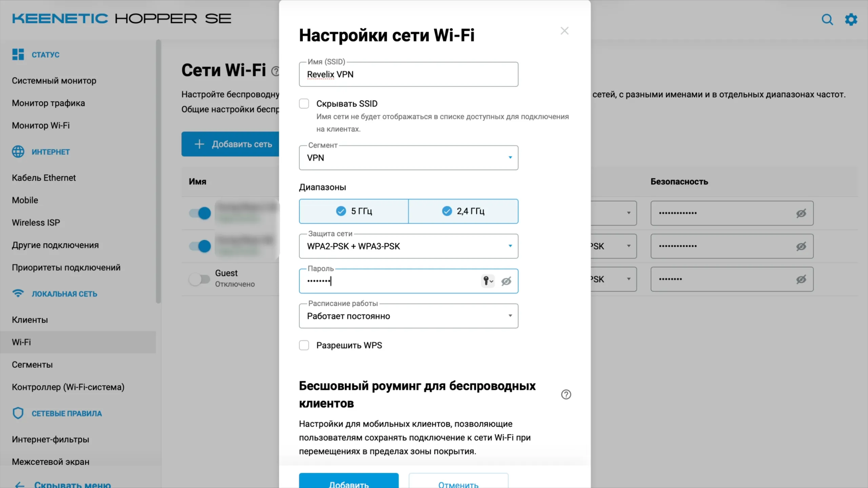Toggle the 2,4 ГГц band option
The width and height of the screenshot is (868, 488).
[x=463, y=211]
